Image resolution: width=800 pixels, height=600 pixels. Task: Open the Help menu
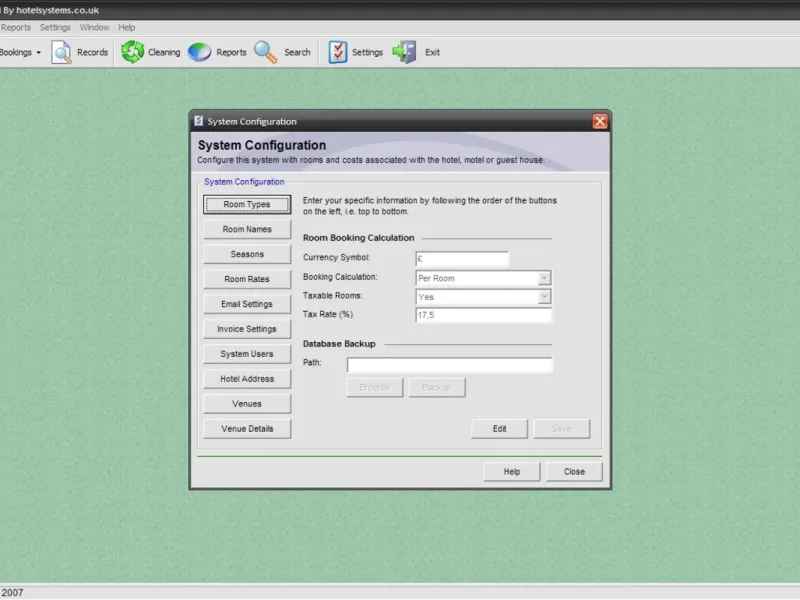point(127,28)
